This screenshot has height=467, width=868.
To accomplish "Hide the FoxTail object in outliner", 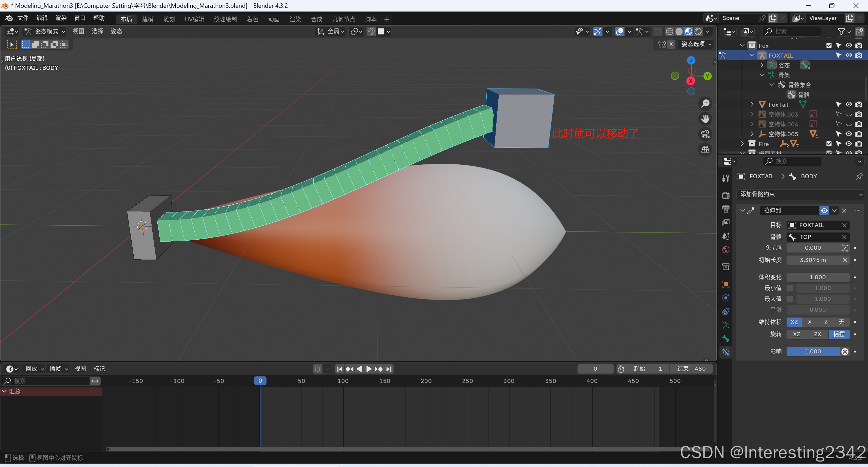I will click(849, 104).
